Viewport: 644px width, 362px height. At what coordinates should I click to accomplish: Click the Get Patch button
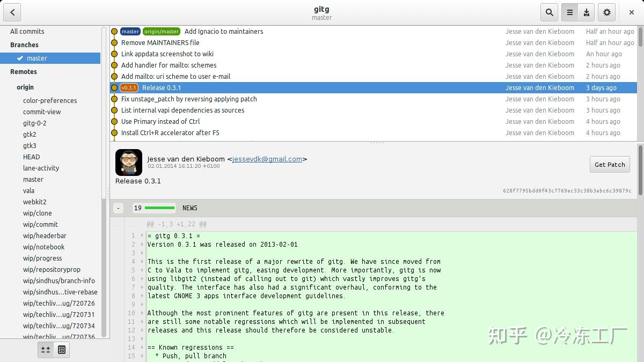coord(610,164)
